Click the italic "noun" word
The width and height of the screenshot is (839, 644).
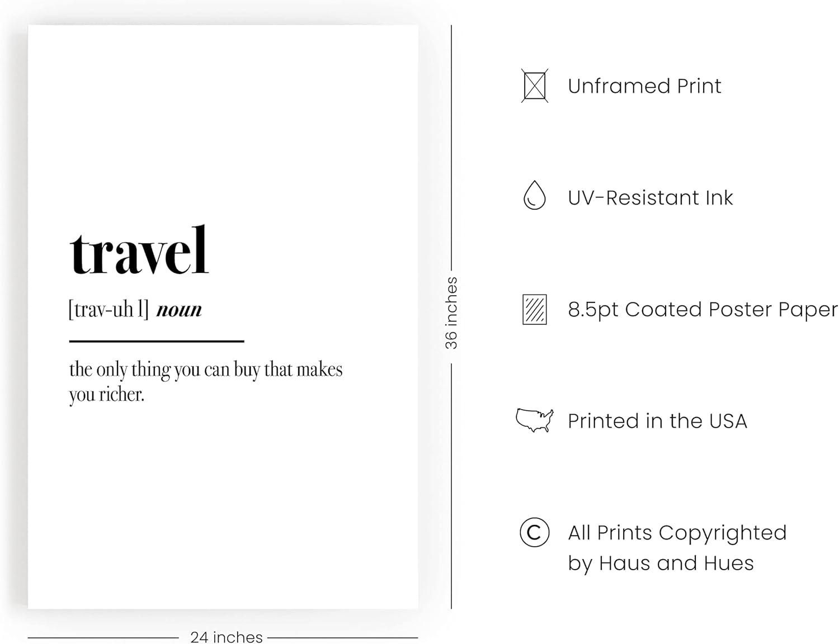pos(179,310)
